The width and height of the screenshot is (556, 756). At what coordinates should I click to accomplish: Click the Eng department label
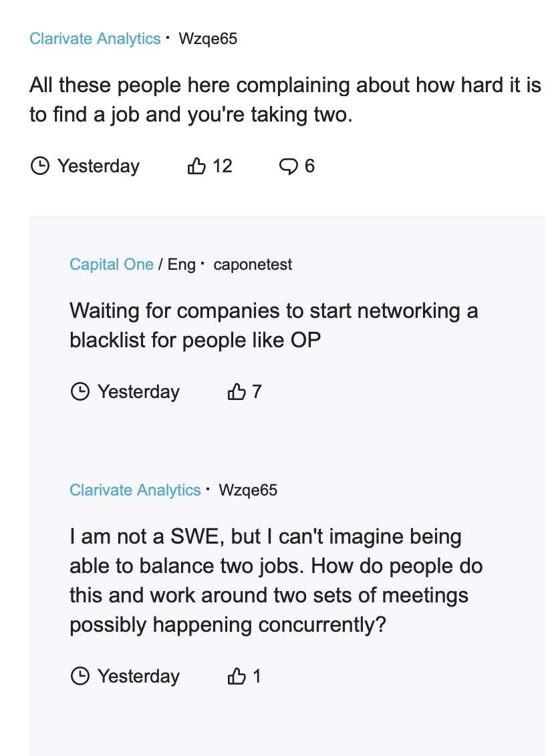182,264
